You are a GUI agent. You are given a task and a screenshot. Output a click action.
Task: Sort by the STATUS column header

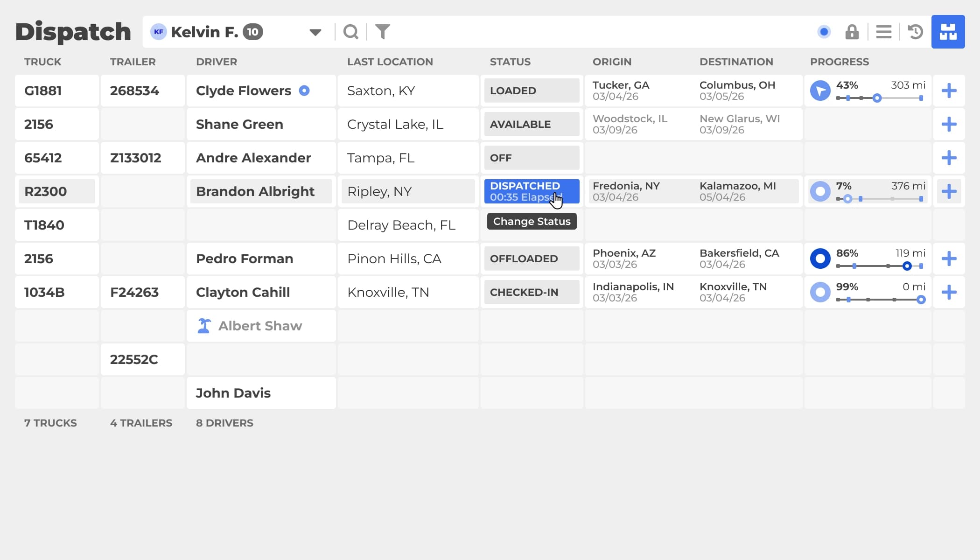click(x=510, y=62)
